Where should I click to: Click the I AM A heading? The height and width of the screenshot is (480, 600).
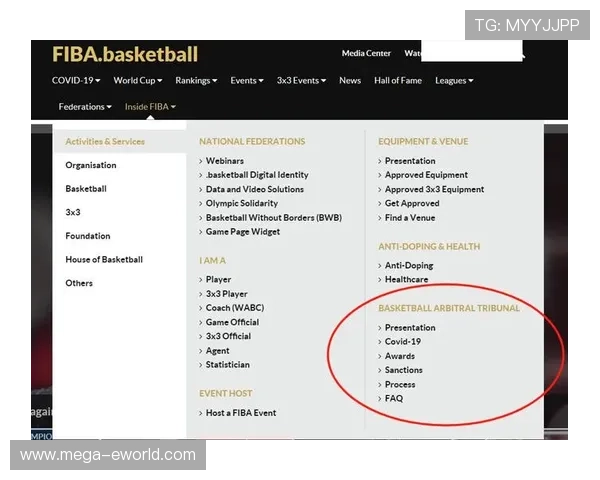[x=212, y=261]
